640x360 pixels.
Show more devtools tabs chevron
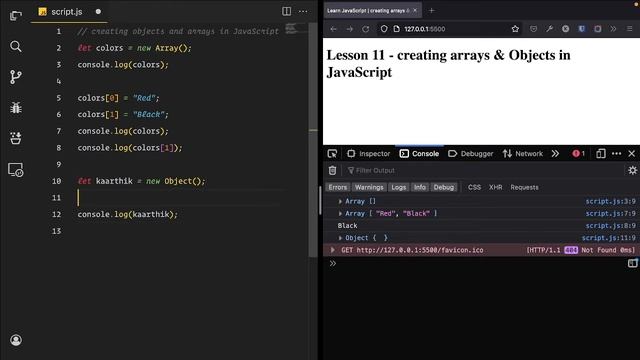click(x=555, y=153)
